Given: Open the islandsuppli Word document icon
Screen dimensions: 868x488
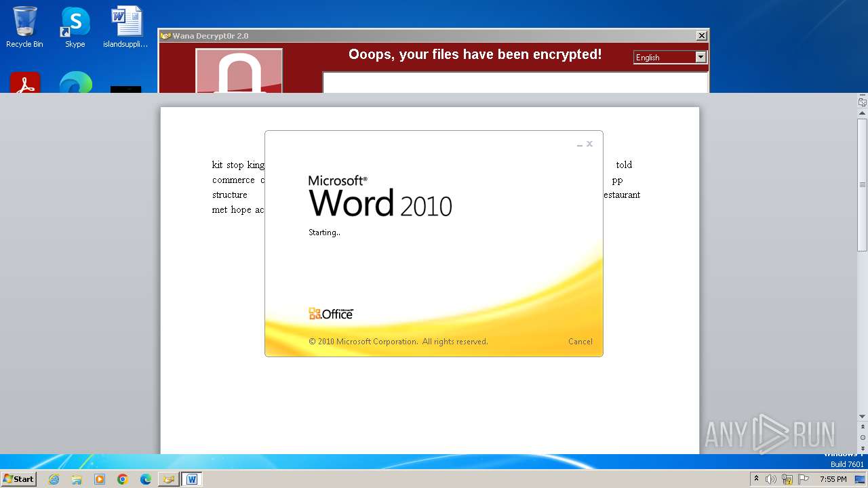Looking at the screenshot, I should tap(125, 27).
